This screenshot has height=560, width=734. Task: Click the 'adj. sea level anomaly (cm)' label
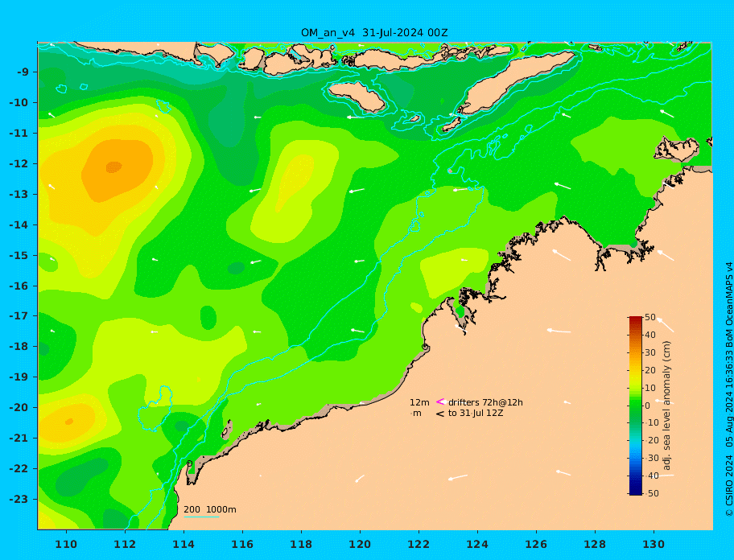pyautogui.click(x=667, y=406)
